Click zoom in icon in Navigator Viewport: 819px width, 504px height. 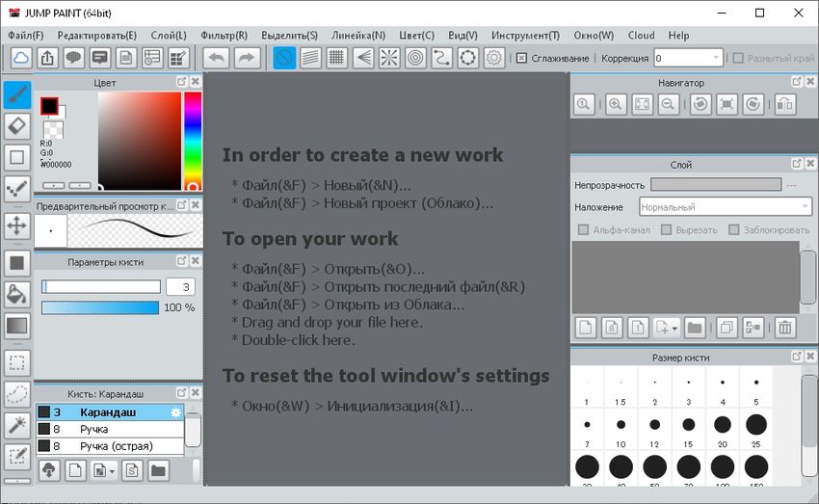pos(616,104)
